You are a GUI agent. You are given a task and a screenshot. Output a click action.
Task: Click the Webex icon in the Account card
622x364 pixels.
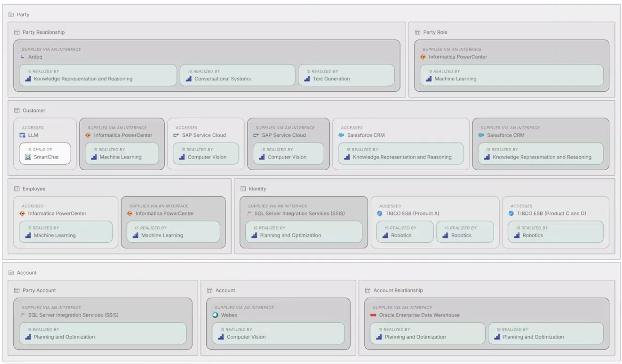(x=215, y=314)
